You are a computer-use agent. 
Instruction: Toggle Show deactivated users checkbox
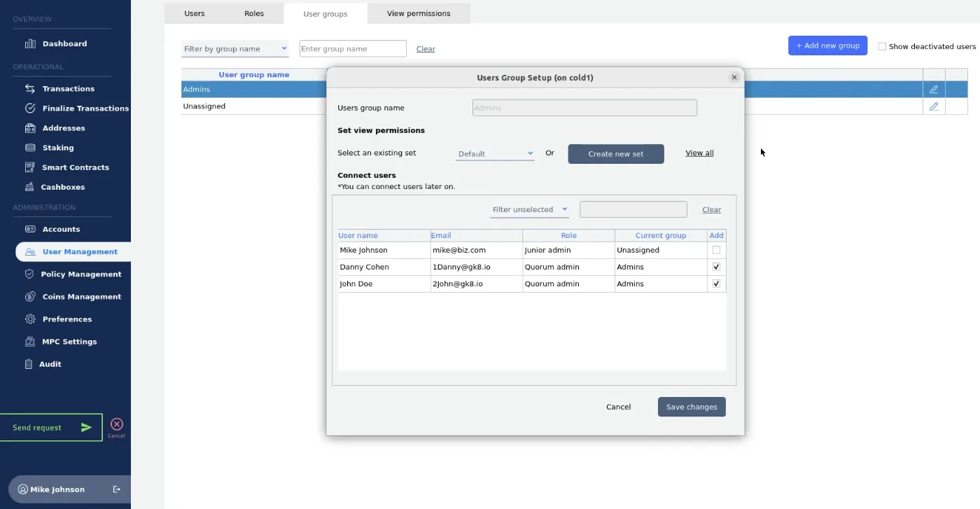(882, 46)
